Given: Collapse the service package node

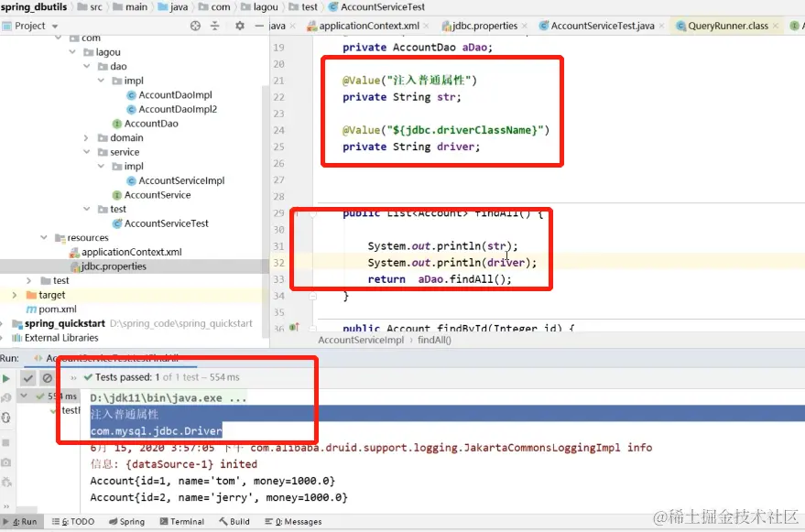Looking at the screenshot, I should [x=87, y=152].
